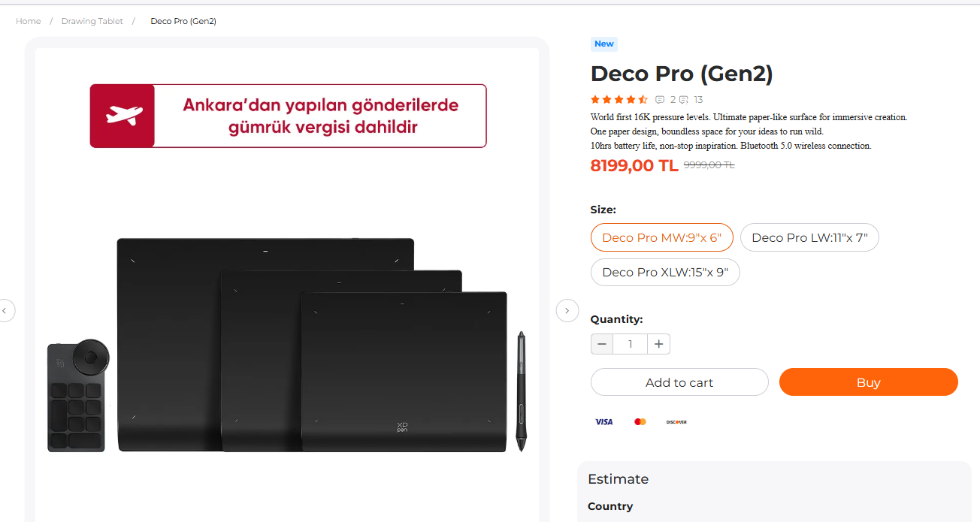Go to the Home breadcrumb
The image size is (980, 522).
click(x=29, y=21)
